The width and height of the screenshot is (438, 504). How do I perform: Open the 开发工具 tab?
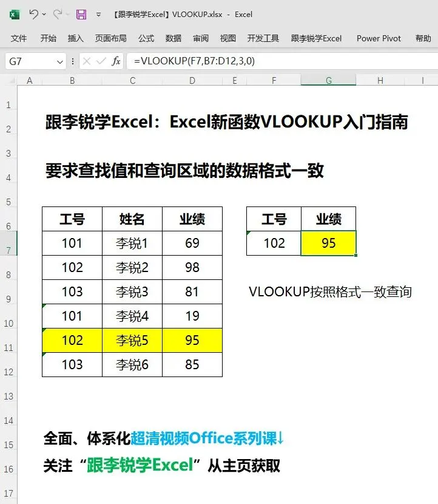(263, 39)
